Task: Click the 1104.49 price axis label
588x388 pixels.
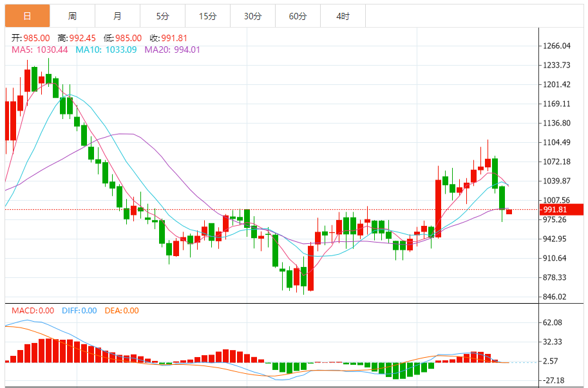Action: [x=556, y=142]
